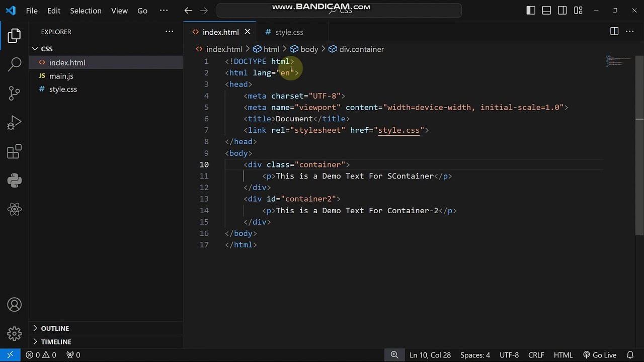Click the Accounts icon
This screenshot has width=644, height=362.
click(x=15, y=305)
